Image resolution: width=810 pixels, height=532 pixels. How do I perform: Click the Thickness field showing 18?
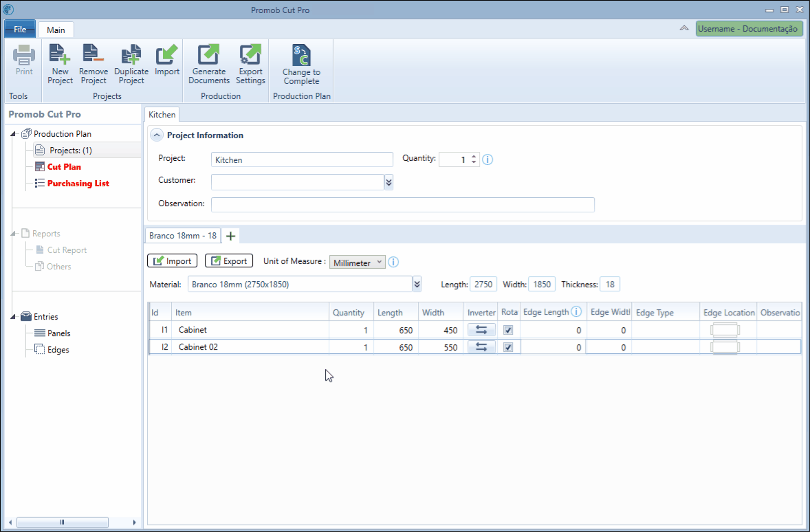[610, 284]
